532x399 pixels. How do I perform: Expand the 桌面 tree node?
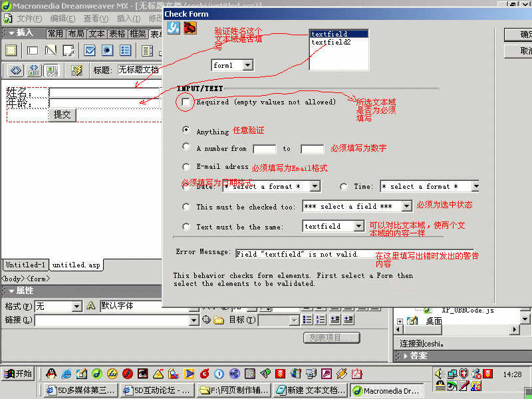tap(400, 321)
